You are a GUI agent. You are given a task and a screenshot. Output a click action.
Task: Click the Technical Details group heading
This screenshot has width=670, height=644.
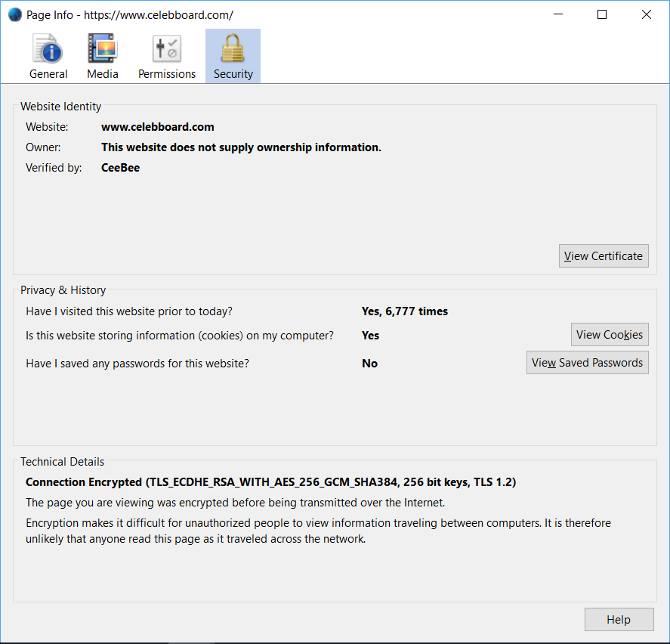[63, 462]
